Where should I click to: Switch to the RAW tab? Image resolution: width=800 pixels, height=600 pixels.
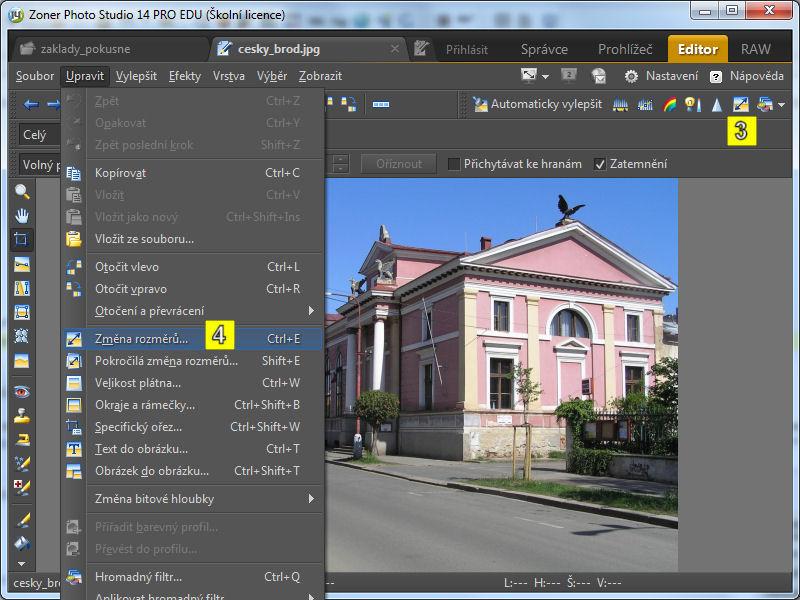(756, 49)
